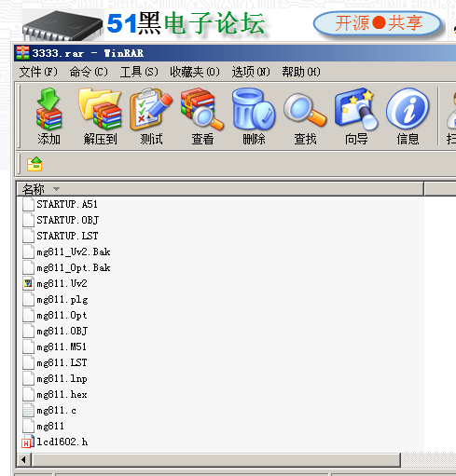
Task: Click the 开源●共享 banner button
Action: (x=378, y=23)
